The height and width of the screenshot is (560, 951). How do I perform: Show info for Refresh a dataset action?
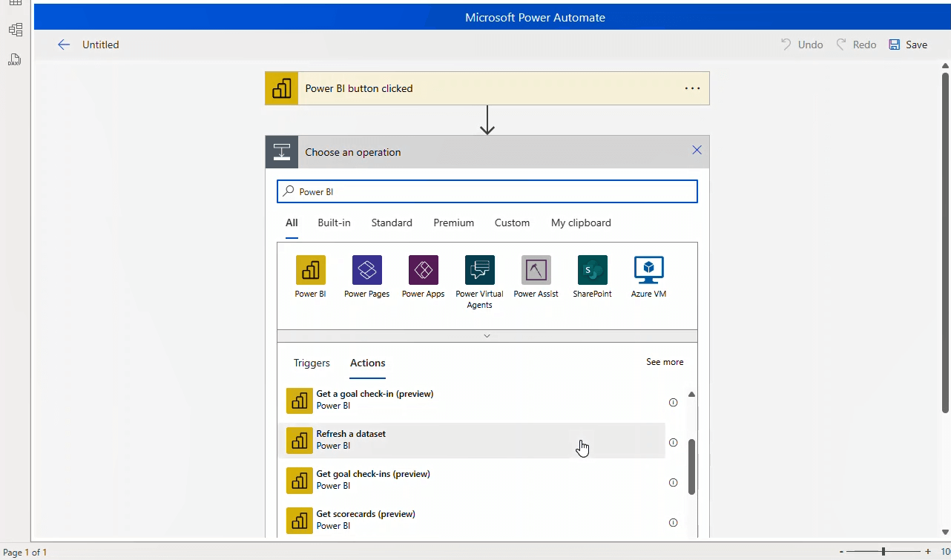coord(673,442)
